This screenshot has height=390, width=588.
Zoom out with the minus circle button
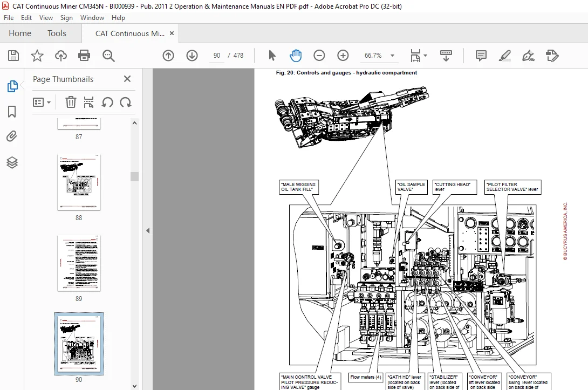[319, 56]
